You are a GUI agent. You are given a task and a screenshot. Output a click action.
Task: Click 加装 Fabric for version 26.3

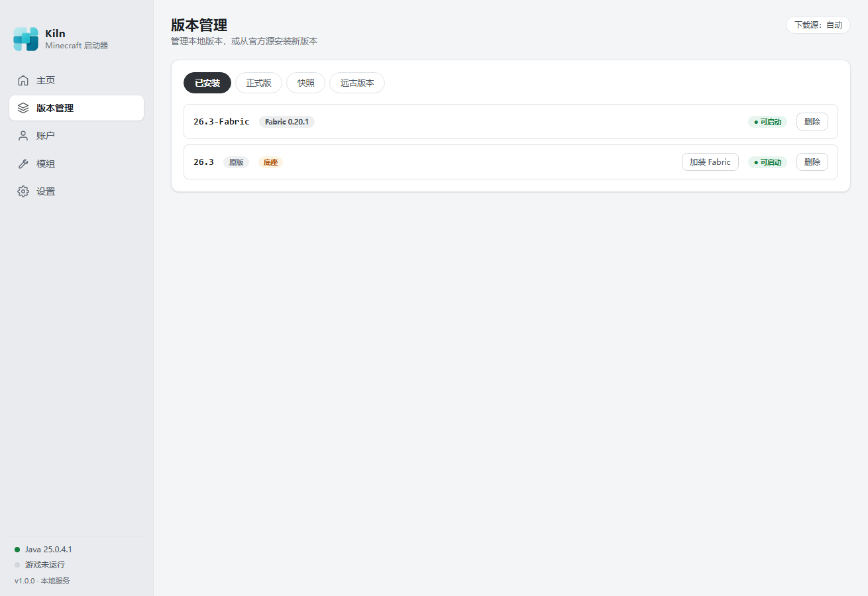point(710,162)
